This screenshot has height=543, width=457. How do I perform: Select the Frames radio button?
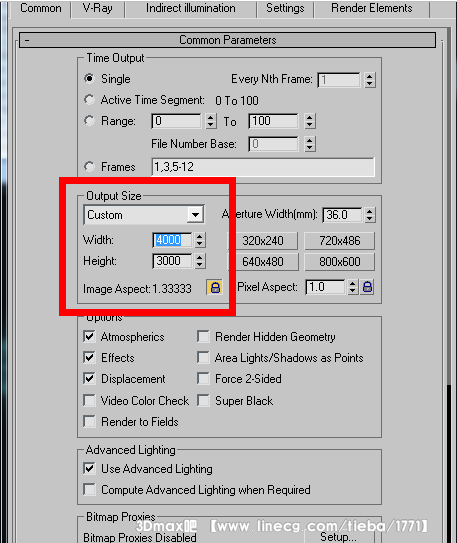pyautogui.click(x=89, y=167)
